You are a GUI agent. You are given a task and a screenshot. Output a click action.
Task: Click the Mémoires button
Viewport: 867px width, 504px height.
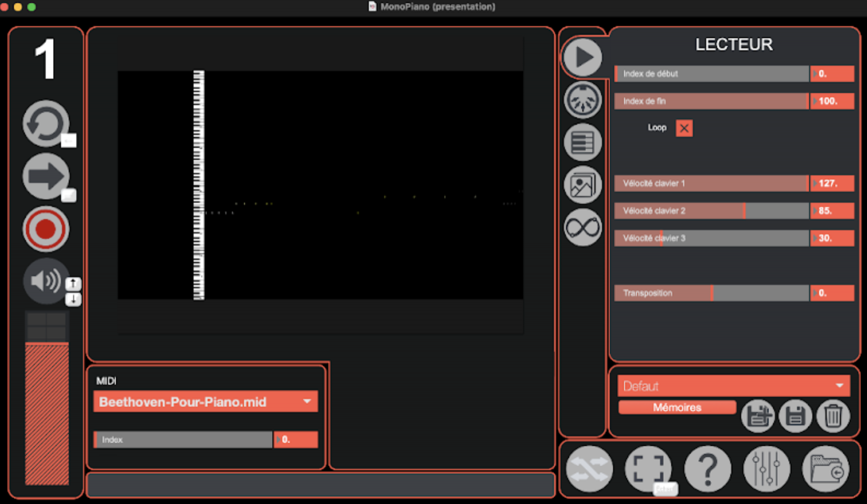click(x=677, y=407)
